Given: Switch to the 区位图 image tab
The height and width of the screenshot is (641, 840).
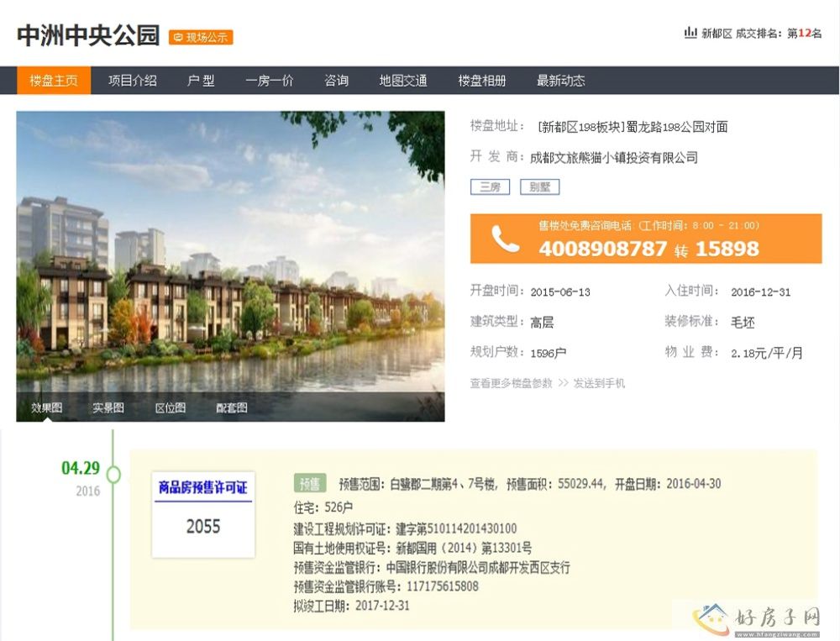Looking at the screenshot, I should (171, 407).
